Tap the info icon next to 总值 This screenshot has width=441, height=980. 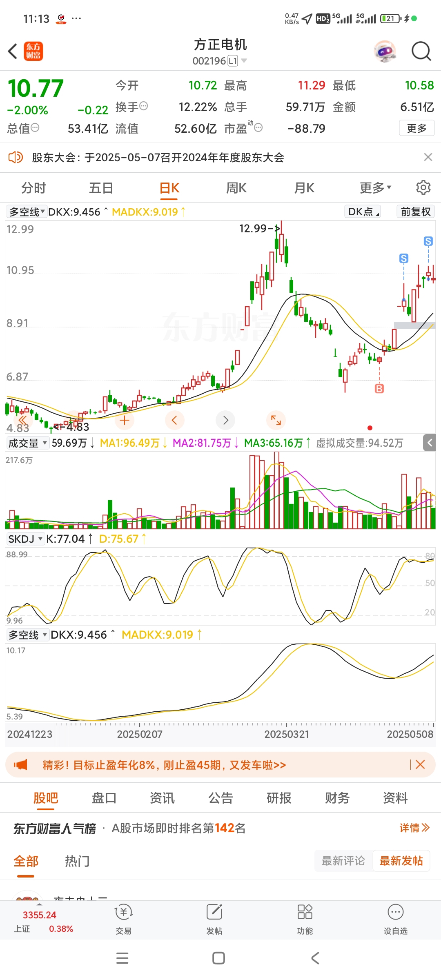pos(35,128)
